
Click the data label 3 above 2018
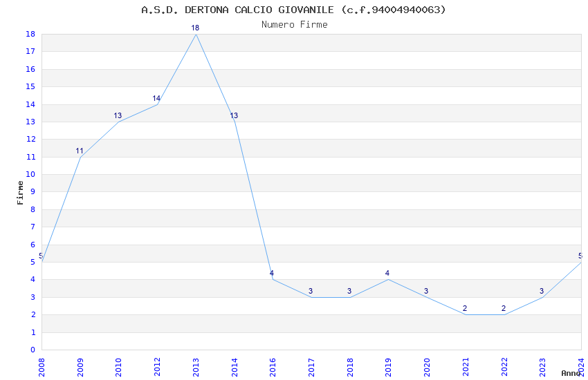[349, 291]
